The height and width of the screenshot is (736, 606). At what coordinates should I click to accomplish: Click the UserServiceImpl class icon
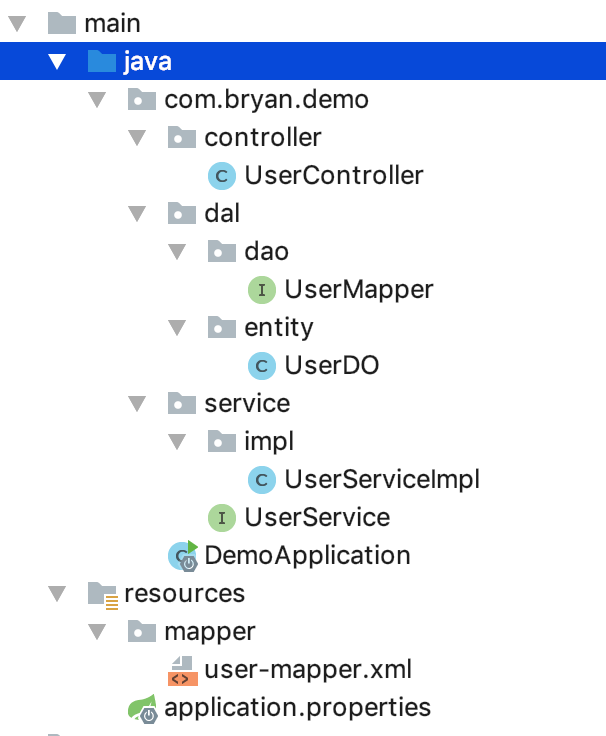point(261,480)
